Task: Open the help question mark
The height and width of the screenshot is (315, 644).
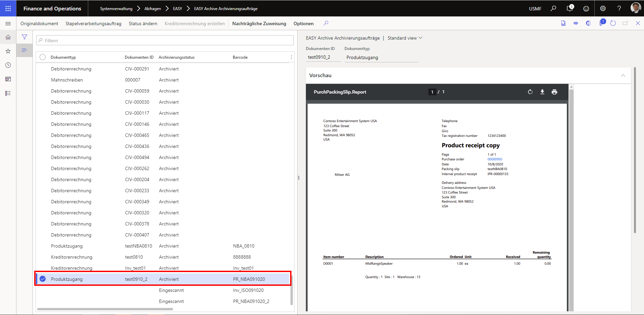Action: pos(619,8)
